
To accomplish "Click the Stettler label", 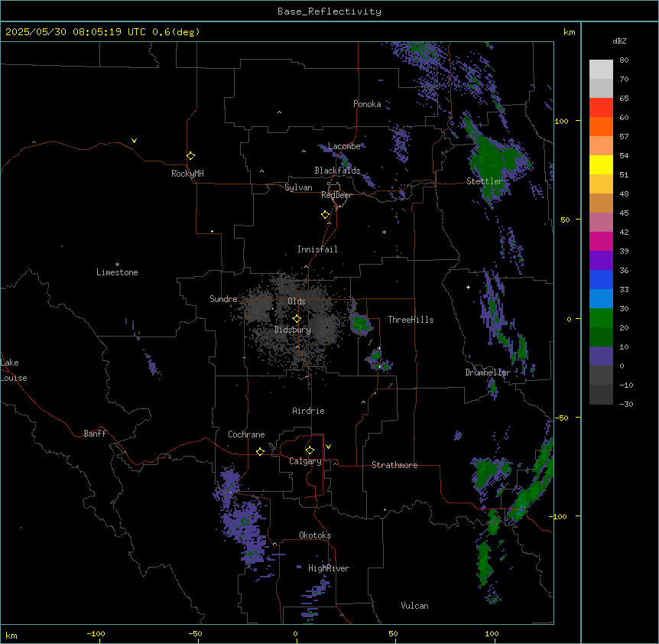I will 485,181.
